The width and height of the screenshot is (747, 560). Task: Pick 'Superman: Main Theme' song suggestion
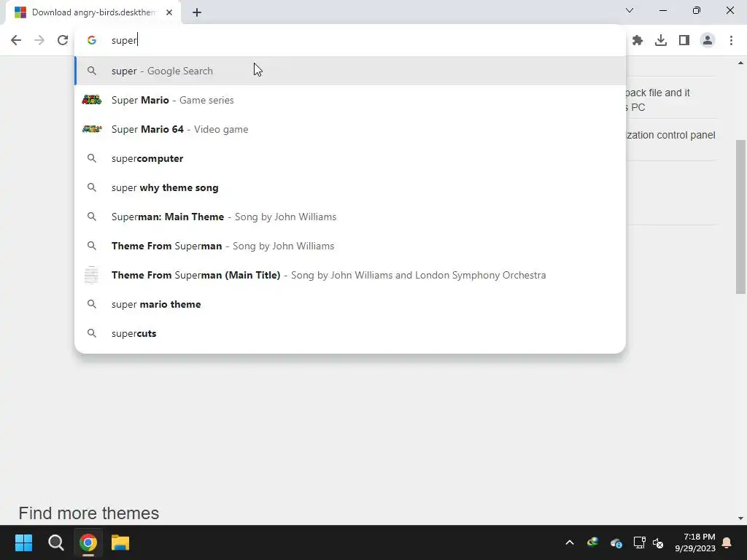[349, 217]
